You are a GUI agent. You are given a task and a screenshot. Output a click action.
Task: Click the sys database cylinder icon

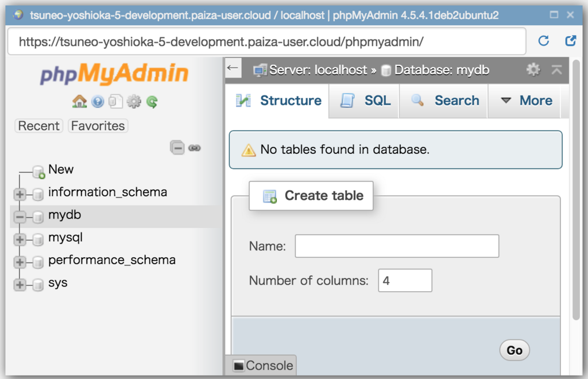[37, 285]
